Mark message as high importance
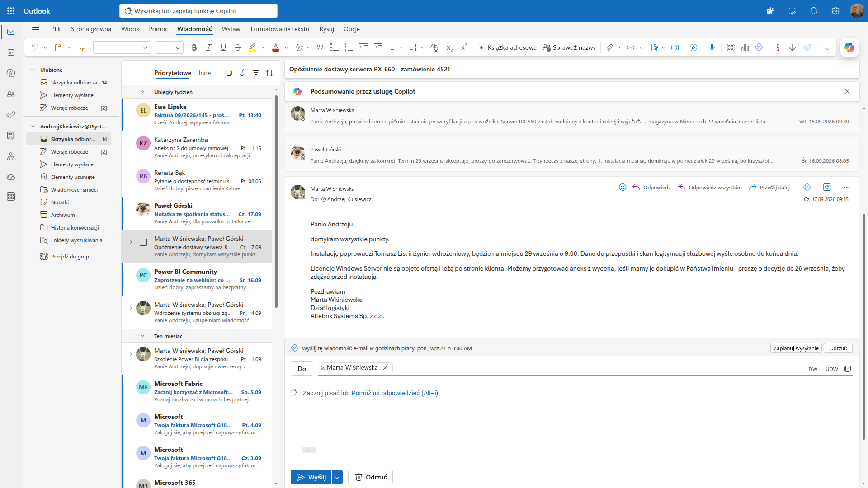 tap(778, 47)
